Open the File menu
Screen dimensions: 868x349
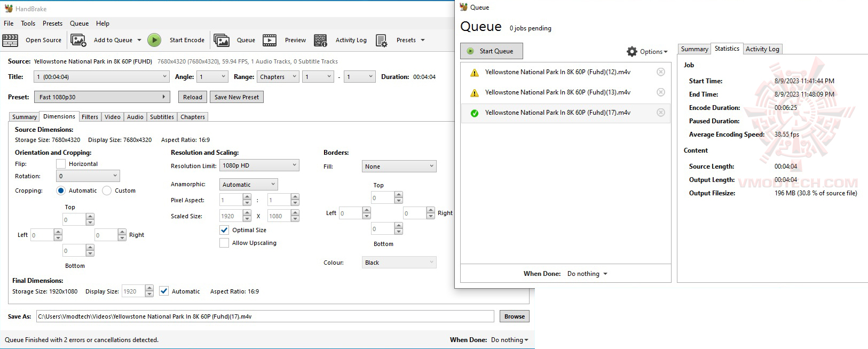(9, 23)
